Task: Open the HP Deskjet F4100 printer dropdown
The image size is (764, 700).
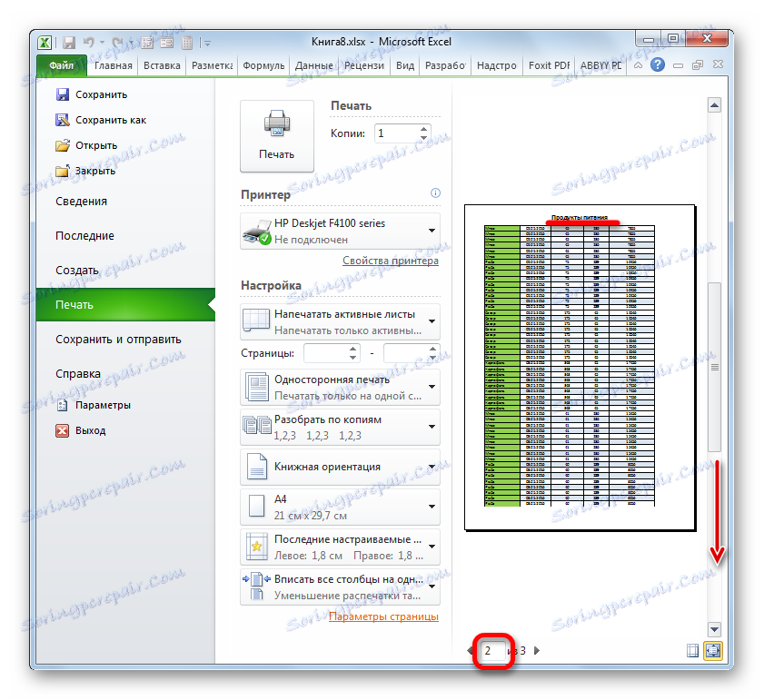Action: (340, 231)
